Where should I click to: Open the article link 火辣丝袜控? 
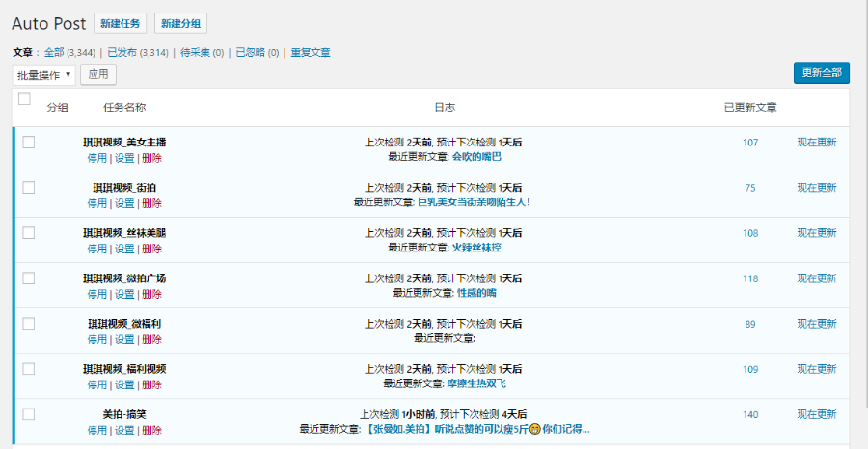point(476,248)
